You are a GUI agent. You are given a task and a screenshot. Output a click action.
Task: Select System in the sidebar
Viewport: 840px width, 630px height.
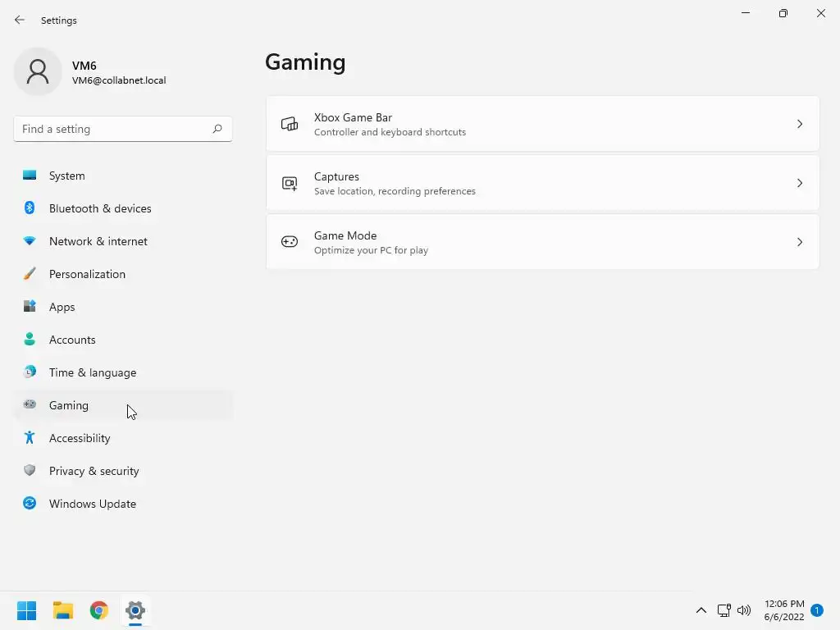(123, 176)
